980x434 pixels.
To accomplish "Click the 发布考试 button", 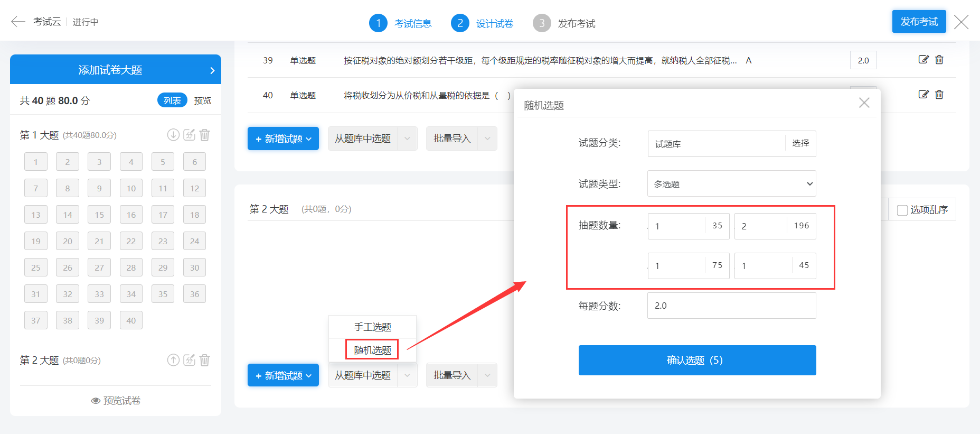I will point(919,22).
